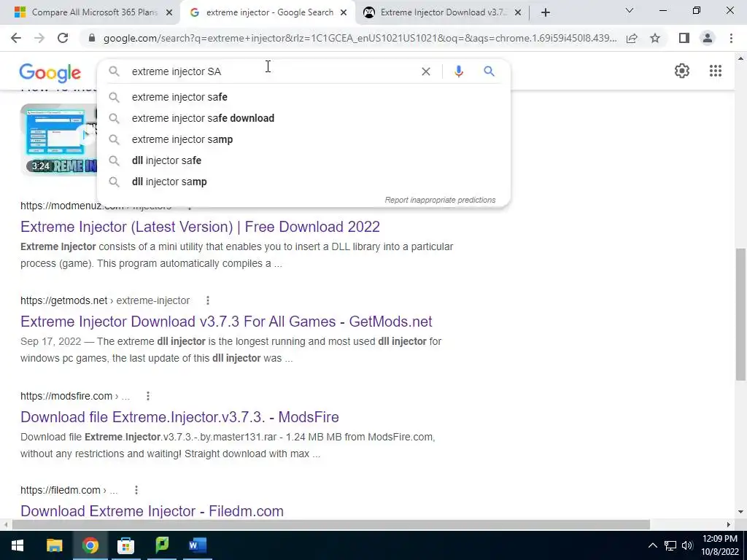Click the address bar URL

[360, 38]
